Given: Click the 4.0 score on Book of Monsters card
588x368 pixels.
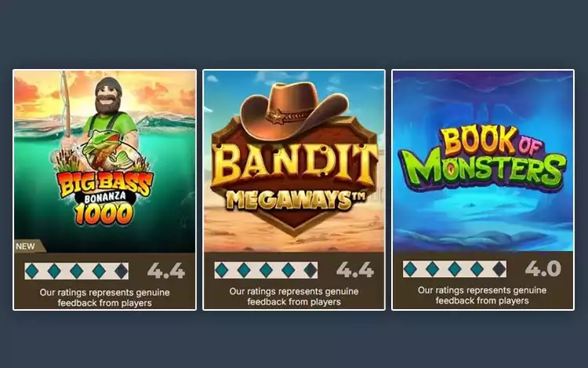Looking at the screenshot, I should [x=543, y=268].
